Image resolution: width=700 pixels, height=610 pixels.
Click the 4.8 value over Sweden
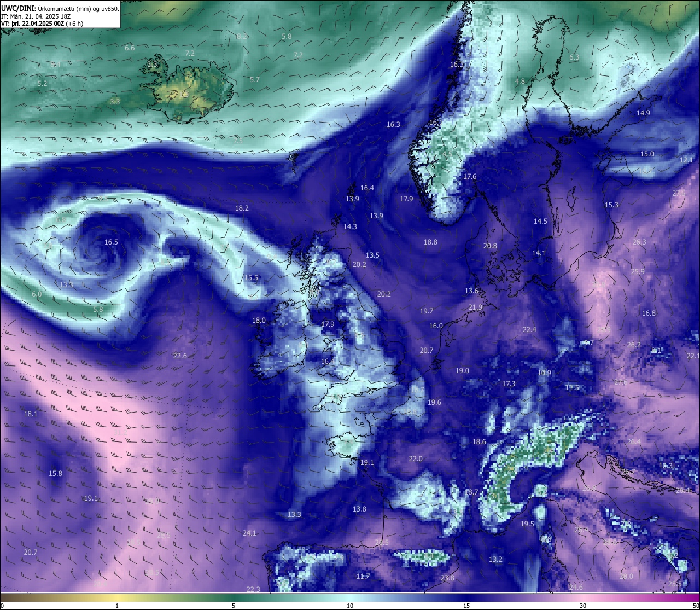point(520,81)
